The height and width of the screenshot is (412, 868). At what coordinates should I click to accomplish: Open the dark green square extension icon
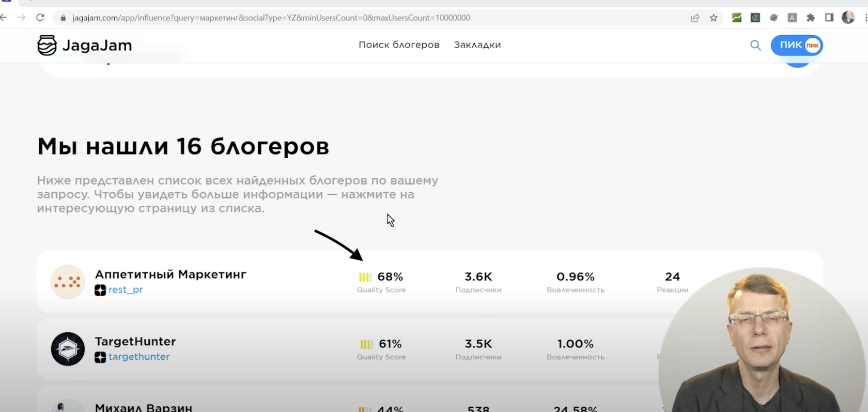pos(755,18)
